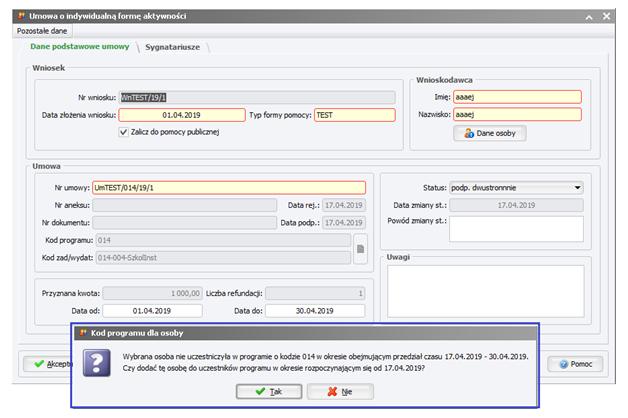
Task: Click the Tak button in the dialog
Action: click(269, 391)
